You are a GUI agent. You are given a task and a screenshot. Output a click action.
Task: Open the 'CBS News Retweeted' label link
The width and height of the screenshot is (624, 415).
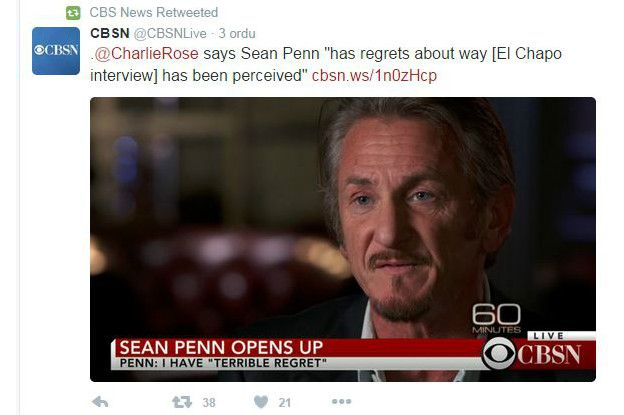pos(154,12)
